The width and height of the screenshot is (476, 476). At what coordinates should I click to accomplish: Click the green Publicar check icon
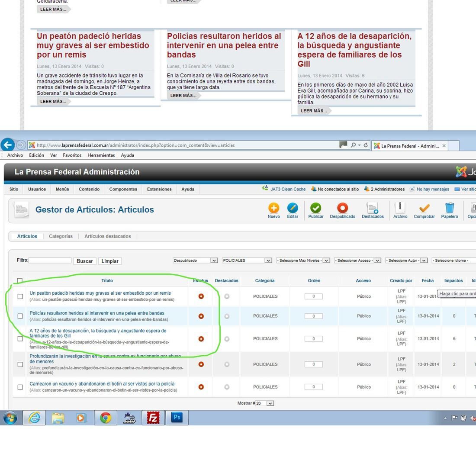(x=315, y=208)
